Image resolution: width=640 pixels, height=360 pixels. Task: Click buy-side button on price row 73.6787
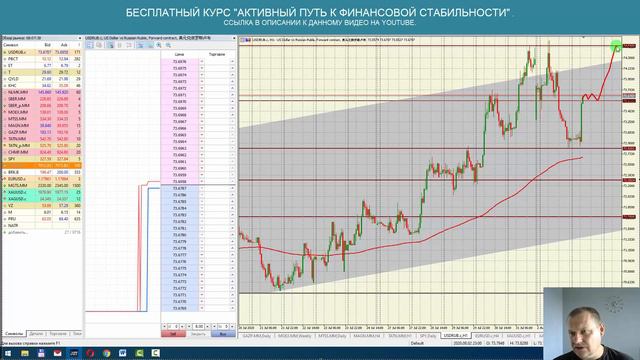point(233,188)
